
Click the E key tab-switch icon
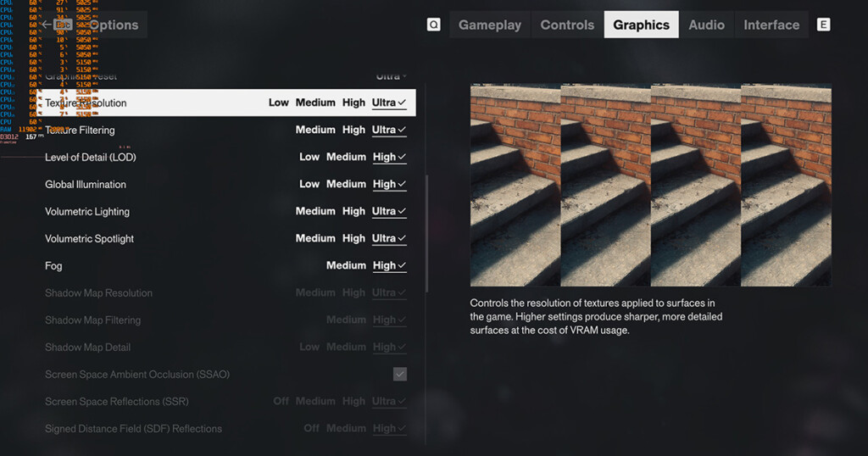click(823, 25)
